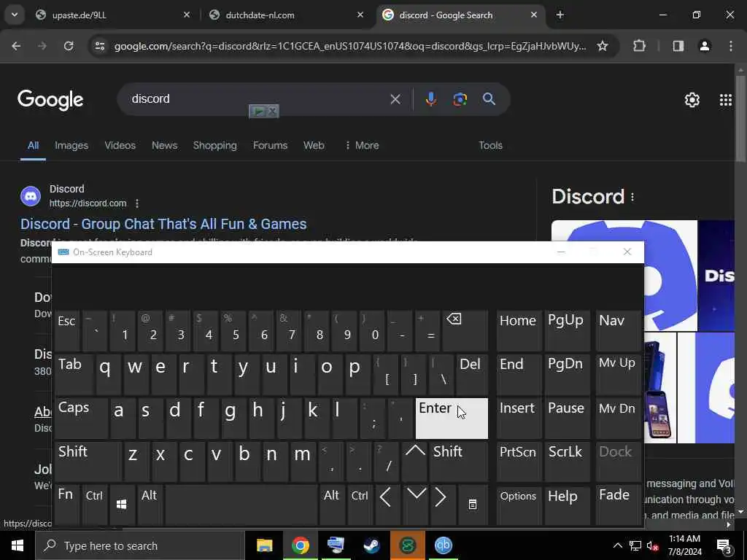Click the Fade key on On-Screen Keyboard

619,505
